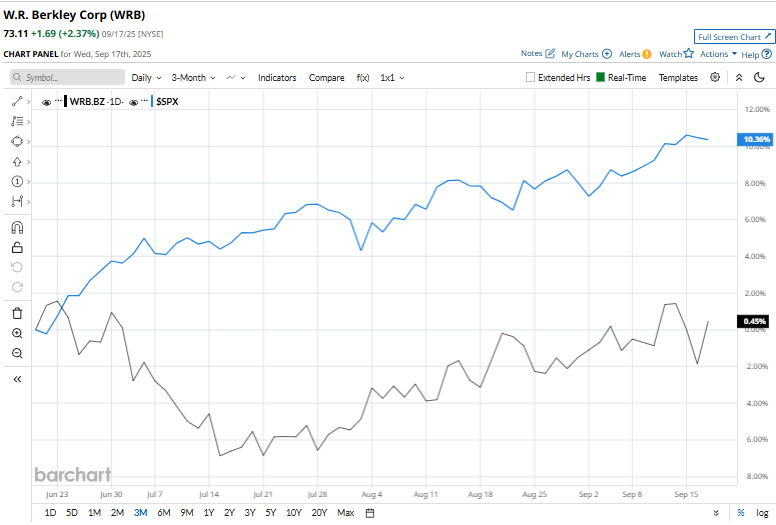Click the redo arrow

pos(17,287)
